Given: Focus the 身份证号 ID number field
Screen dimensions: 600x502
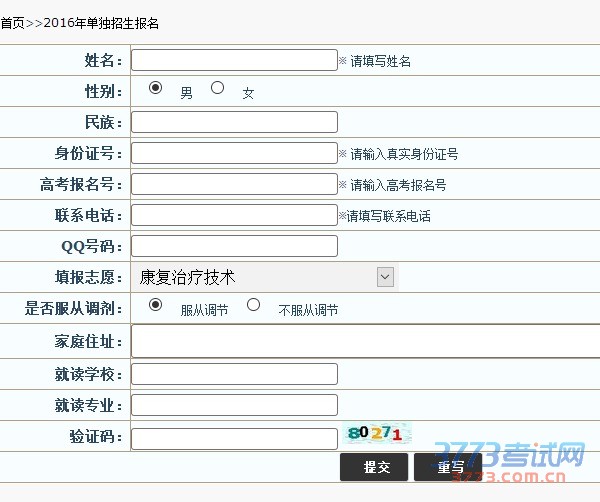Looking at the screenshot, I should [234, 153].
